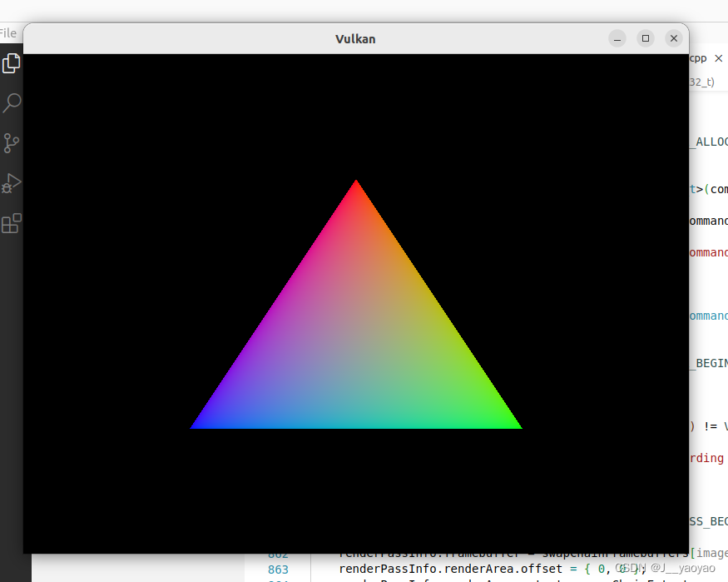This screenshot has height=582, width=728.
Task: Open the Search view in the activity bar
Action: coord(11,102)
